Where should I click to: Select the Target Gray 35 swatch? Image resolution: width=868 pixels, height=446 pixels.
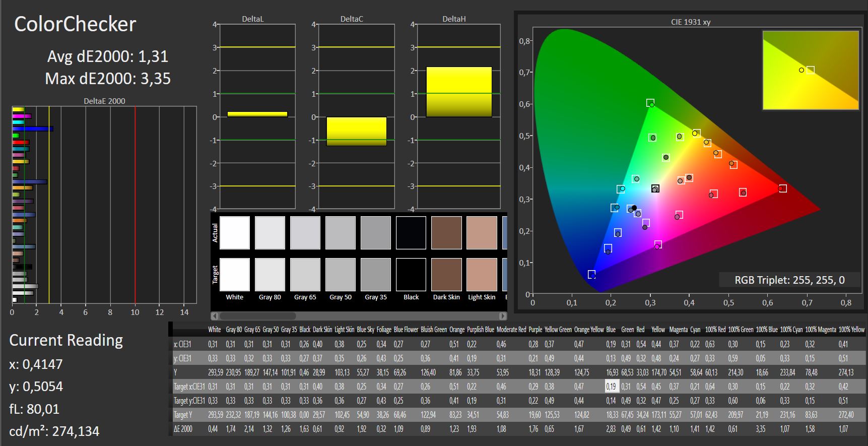[376, 275]
